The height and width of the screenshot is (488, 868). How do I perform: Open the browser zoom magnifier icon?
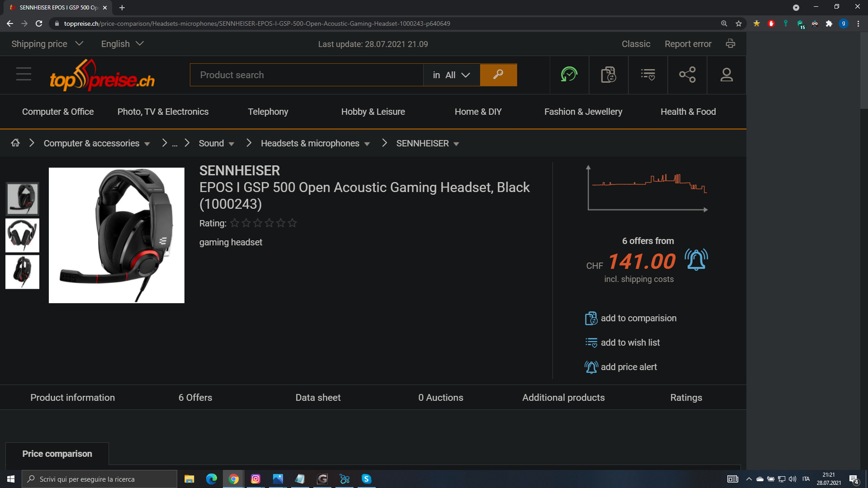click(x=724, y=23)
